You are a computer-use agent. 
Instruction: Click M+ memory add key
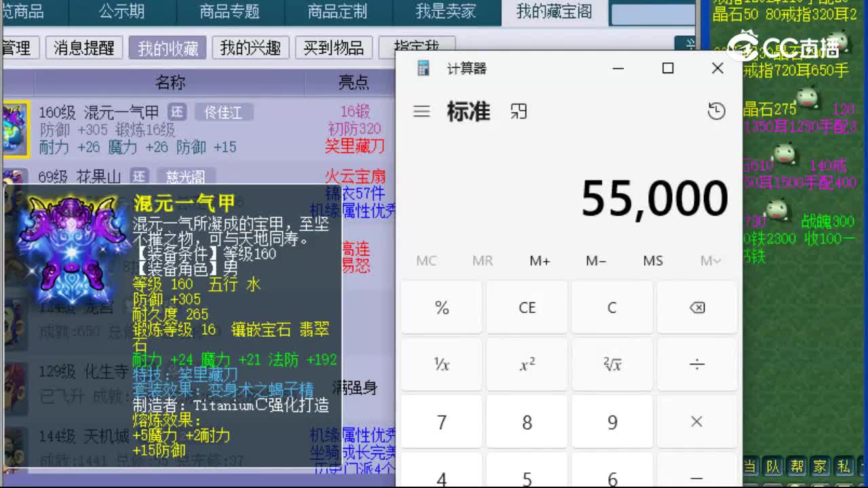pyautogui.click(x=540, y=261)
